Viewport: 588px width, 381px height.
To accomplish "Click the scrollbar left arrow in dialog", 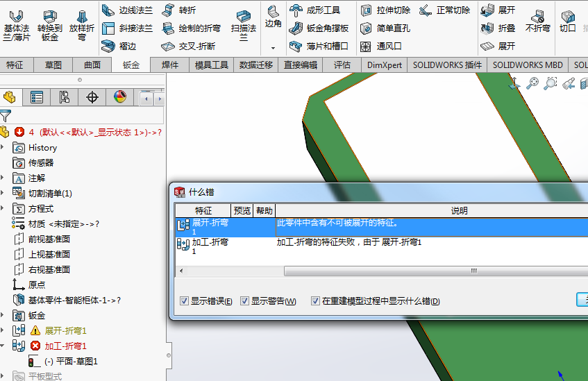I will tap(181, 271).
